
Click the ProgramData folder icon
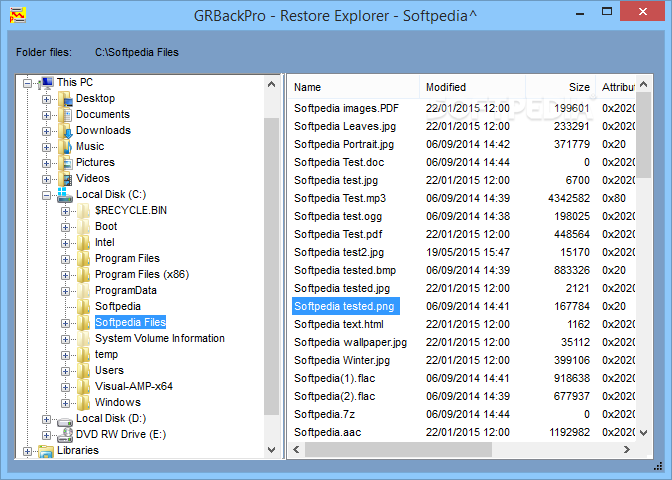click(84, 291)
